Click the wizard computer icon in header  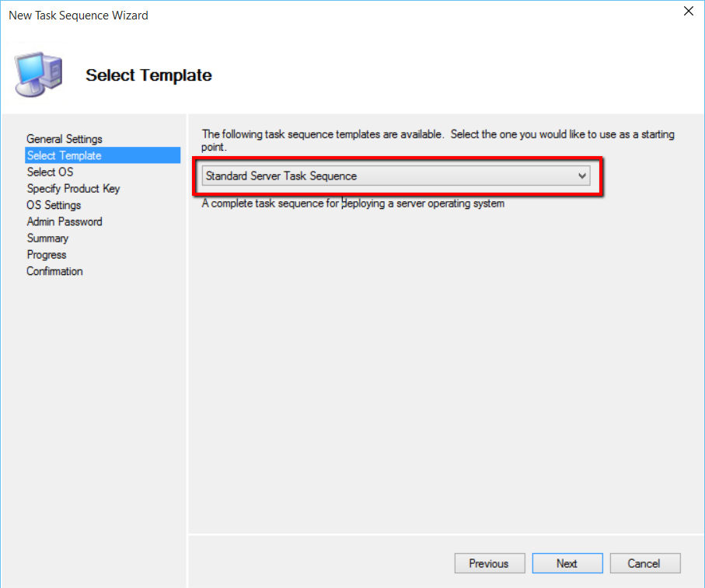(x=39, y=75)
